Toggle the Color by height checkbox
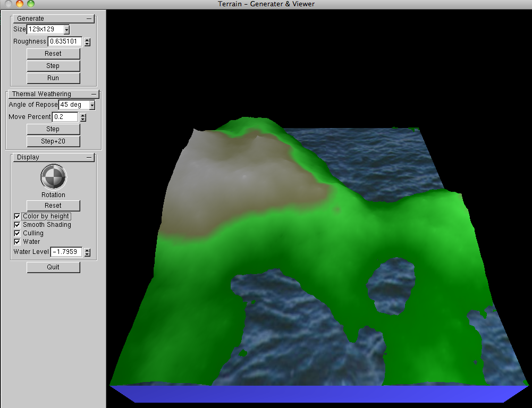This screenshot has height=408, width=532. click(17, 217)
